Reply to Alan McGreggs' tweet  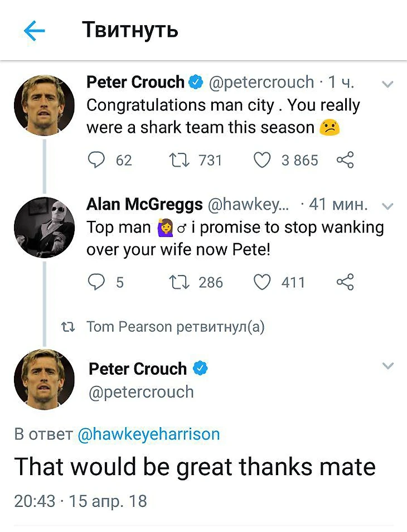[97, 282]
